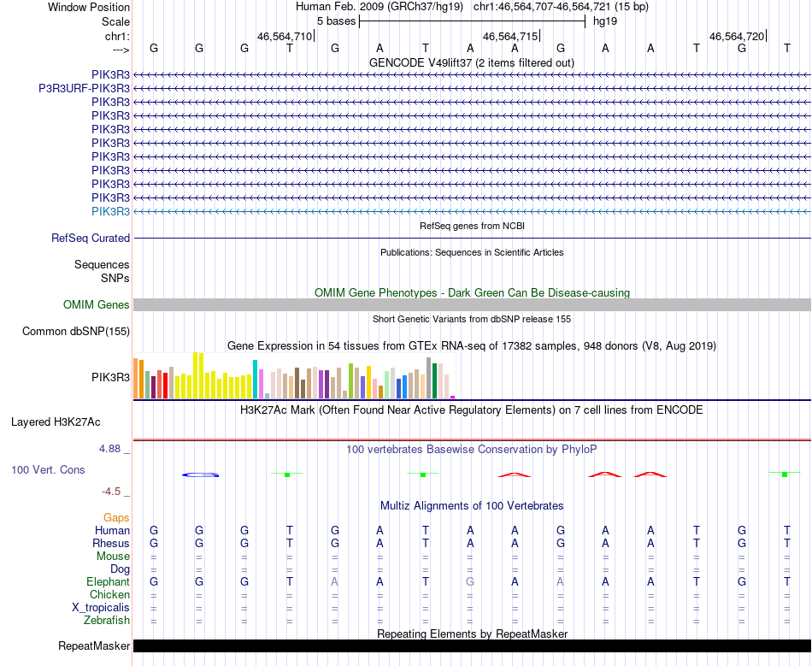Select the Dog species label

(x=120, y=569)
